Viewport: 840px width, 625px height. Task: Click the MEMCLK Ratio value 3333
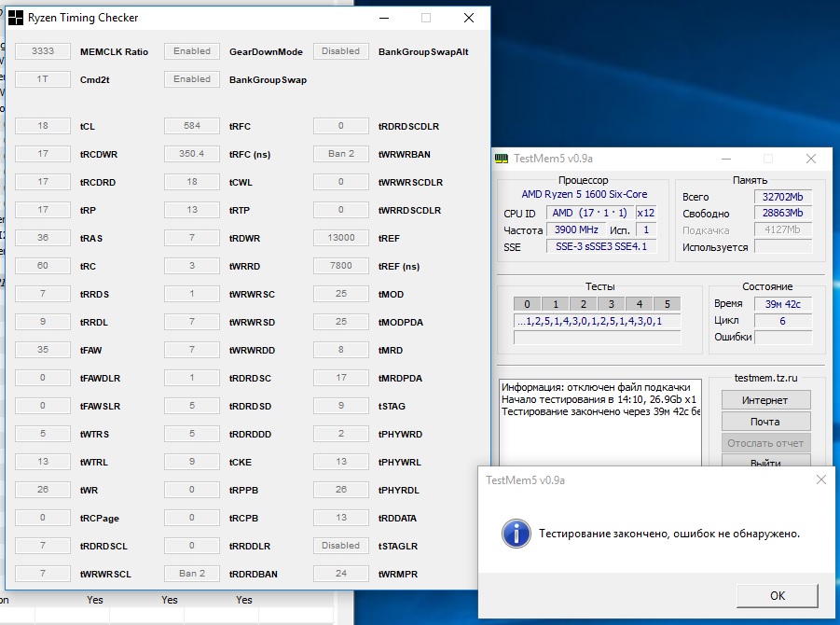point(43,51)
